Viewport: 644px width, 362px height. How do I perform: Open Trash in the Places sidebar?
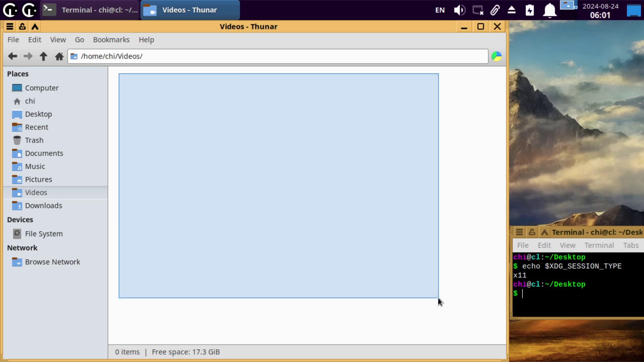pyautogui.click(x=34, y=140)
